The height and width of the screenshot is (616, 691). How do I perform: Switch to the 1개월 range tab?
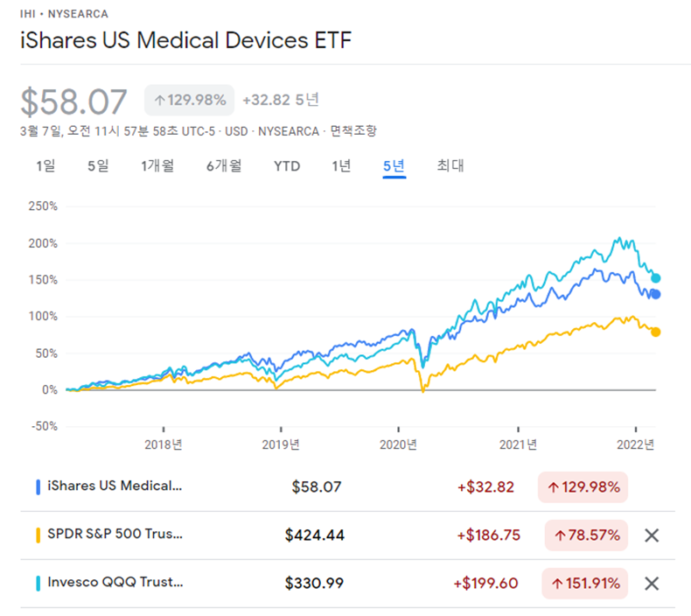point(157,165)
